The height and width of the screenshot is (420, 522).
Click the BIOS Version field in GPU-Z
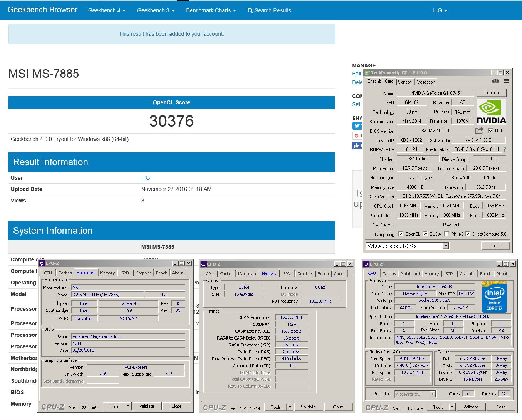click(435, 131)
